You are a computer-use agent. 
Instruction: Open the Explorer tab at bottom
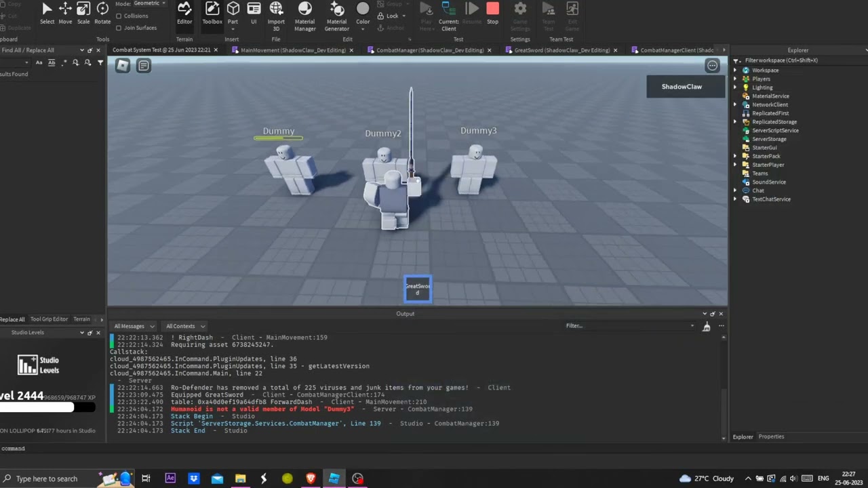pyautogui.click(x=743, y=436)
